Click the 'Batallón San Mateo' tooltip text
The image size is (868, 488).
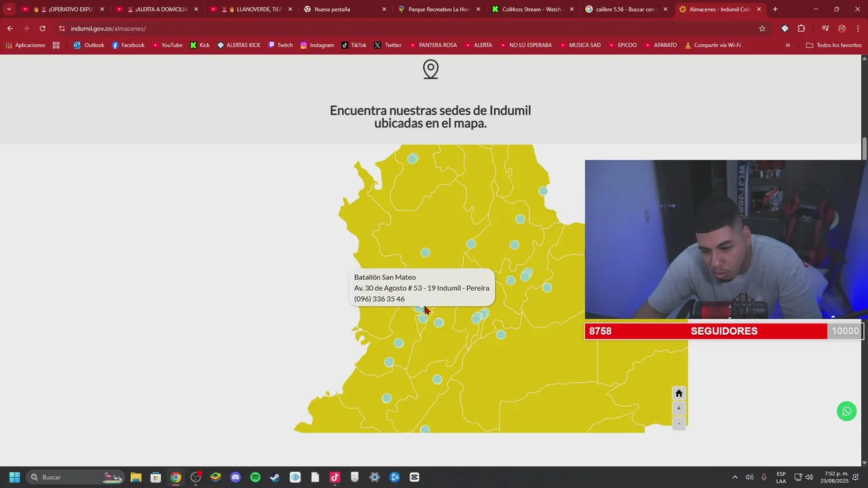(x=384, y=277)
